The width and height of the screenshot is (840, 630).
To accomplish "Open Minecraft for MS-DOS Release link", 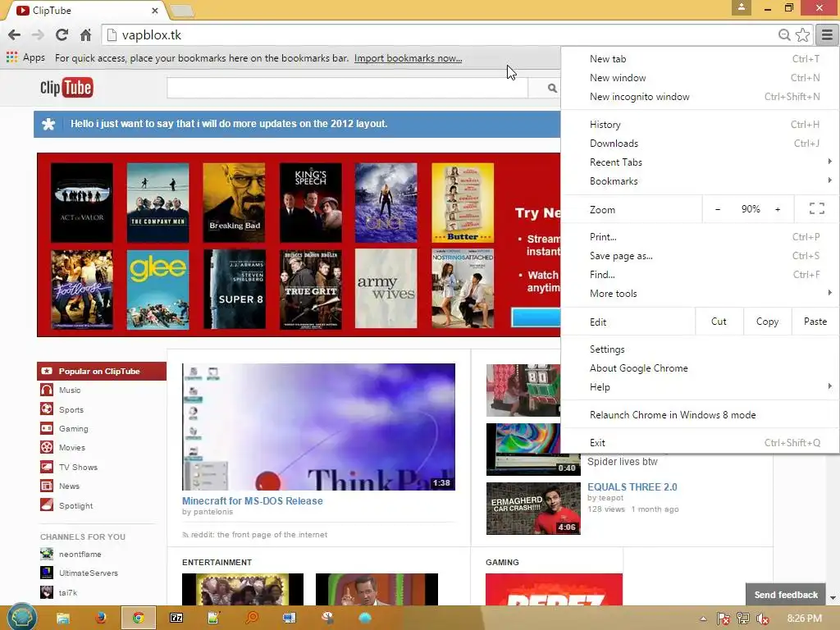I will [x=253, y=501].
